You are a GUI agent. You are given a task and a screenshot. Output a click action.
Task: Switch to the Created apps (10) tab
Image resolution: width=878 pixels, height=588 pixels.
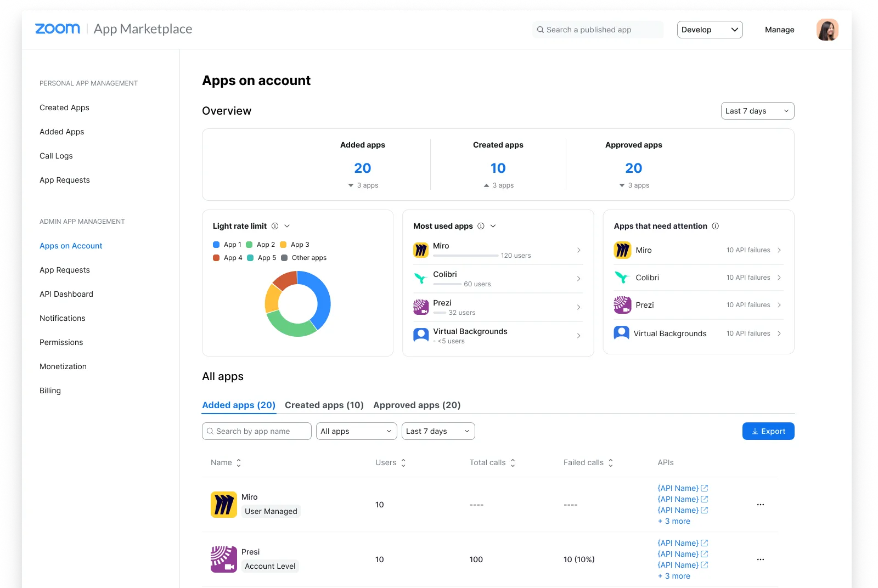[324, 405]
